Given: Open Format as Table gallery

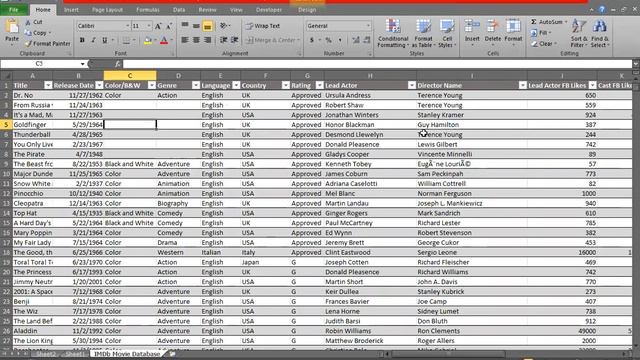Looking at the screenshot, I should (x=423, y=33).
